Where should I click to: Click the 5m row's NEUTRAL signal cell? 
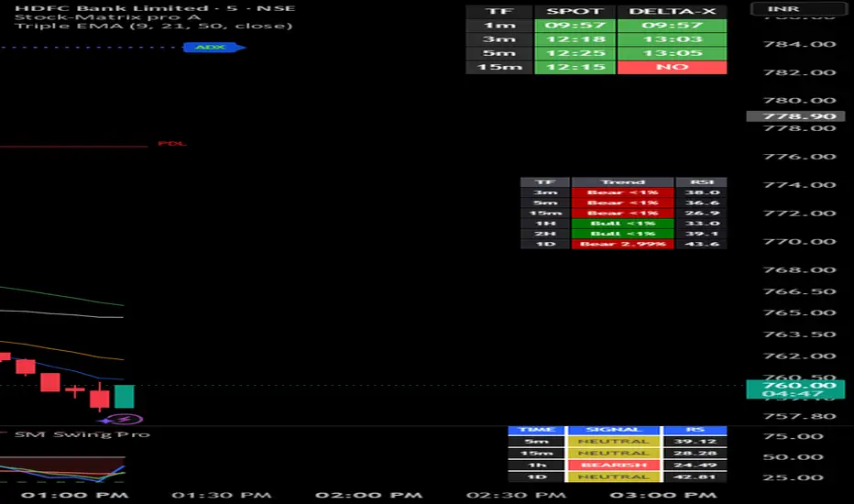614,442
